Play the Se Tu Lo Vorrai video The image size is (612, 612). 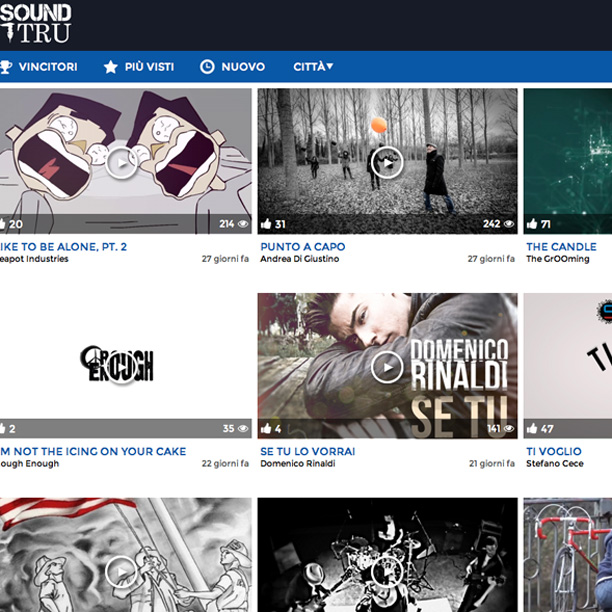[387, 367]
